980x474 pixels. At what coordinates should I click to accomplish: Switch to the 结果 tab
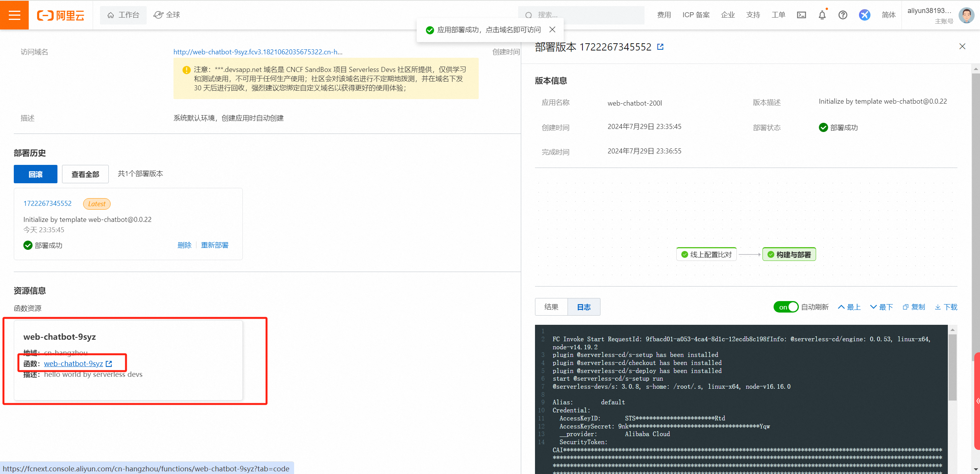551,307
